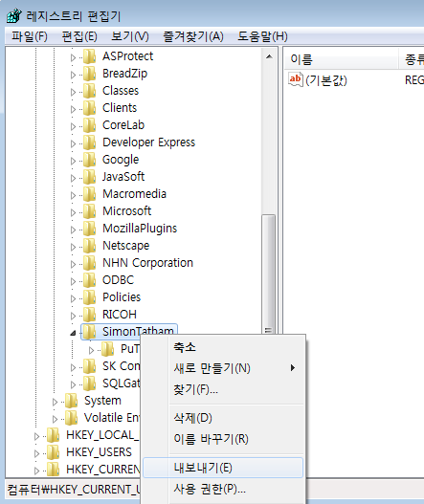Screen dimensions: 424x504
Task: Click the tree scrollbar up arrow
Action: (269, 56)
